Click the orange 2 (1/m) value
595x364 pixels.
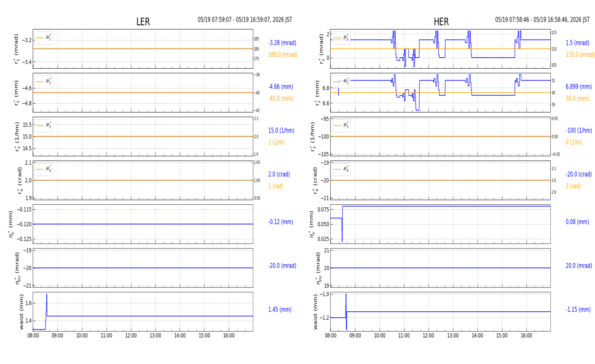click(x=276, y=142)
